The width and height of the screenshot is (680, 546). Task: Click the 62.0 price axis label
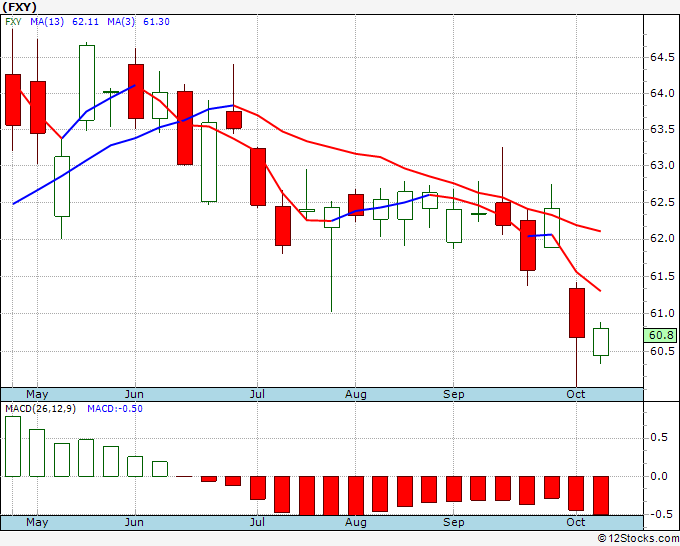click(x=662, y=239)
